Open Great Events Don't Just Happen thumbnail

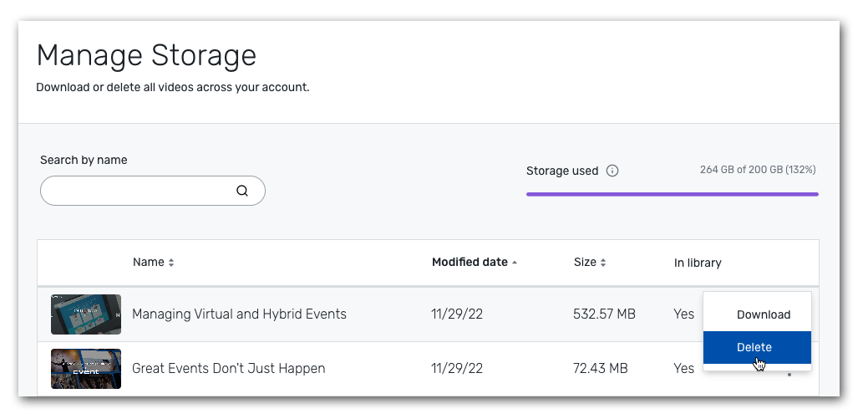[85, 368]
